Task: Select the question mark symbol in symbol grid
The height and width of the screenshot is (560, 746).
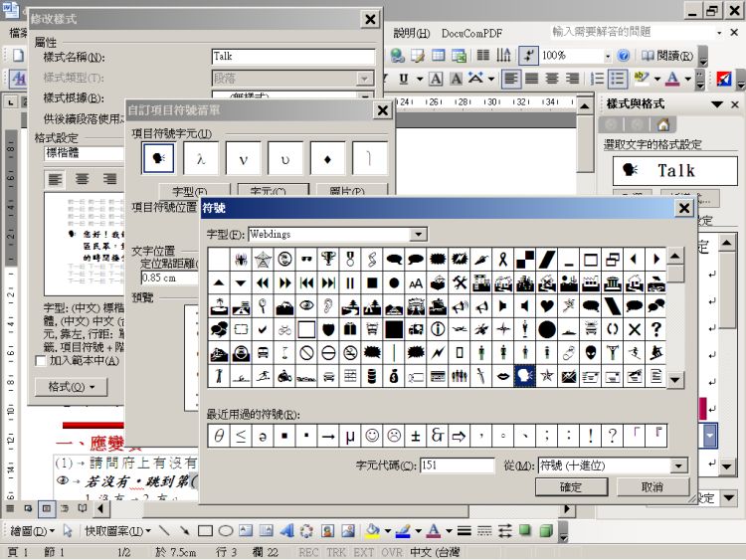Action: 656,329
